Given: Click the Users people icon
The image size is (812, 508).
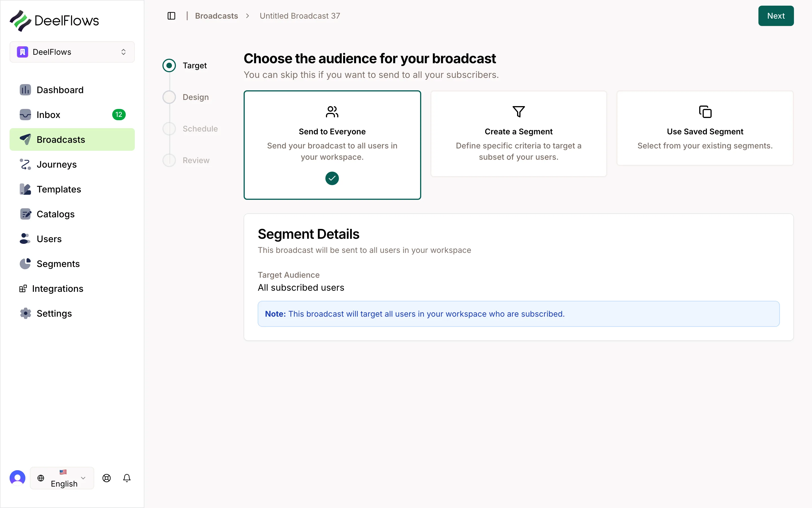Looking at the screenshot, I should pyautogui.click(x=25, y=239).
